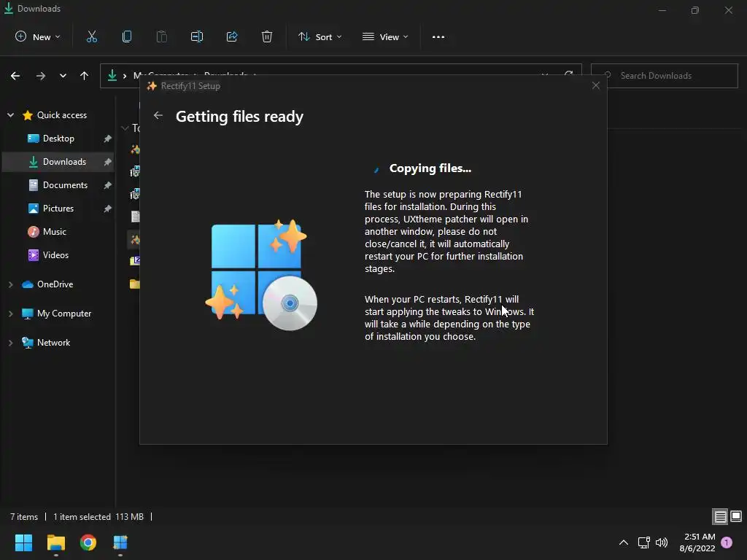Select Downloads in the sidebar

tap(58, 161)
